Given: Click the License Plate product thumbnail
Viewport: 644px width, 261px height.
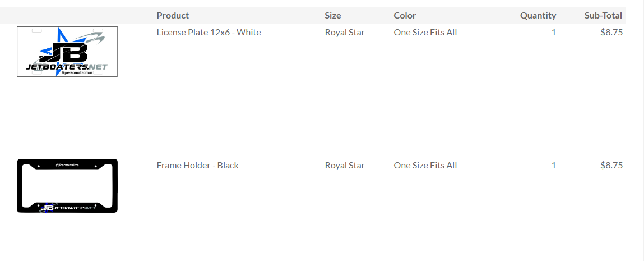Looking at the screenshot, I should (67, 52).
